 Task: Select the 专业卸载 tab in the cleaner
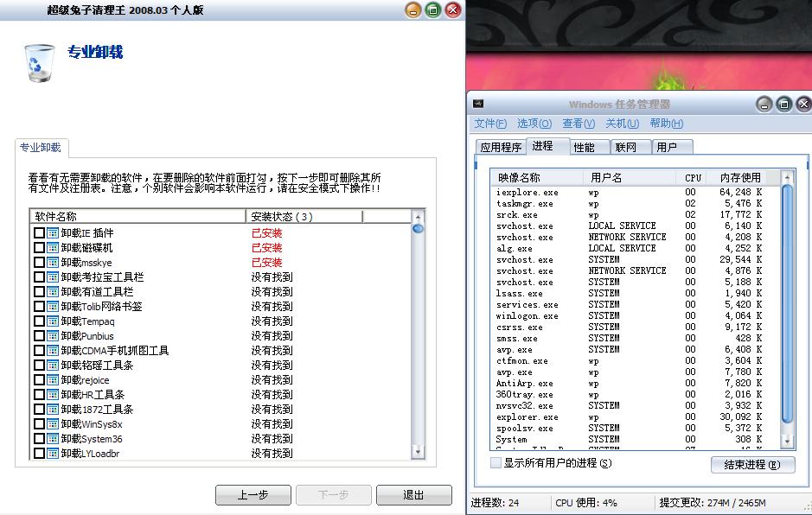click(41, 148)
